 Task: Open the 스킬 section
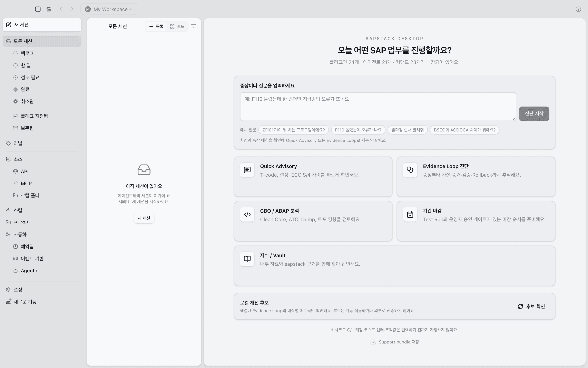point(42,210)
